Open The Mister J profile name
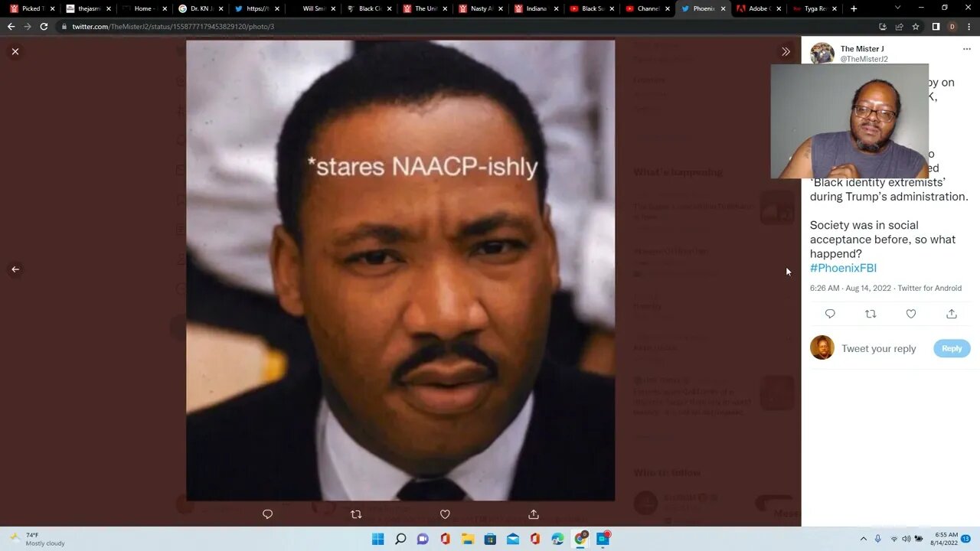The width and height of the screenshot is (980, 551). [862, 49]
